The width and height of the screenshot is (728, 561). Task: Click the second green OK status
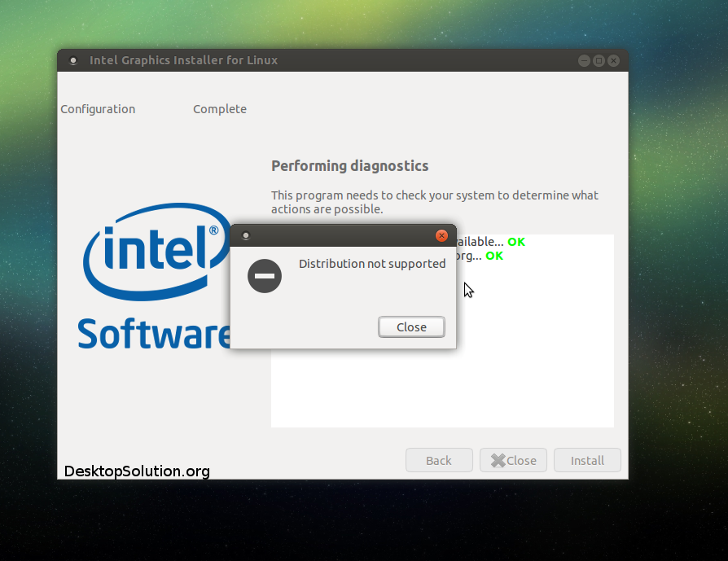coord(494,256)
